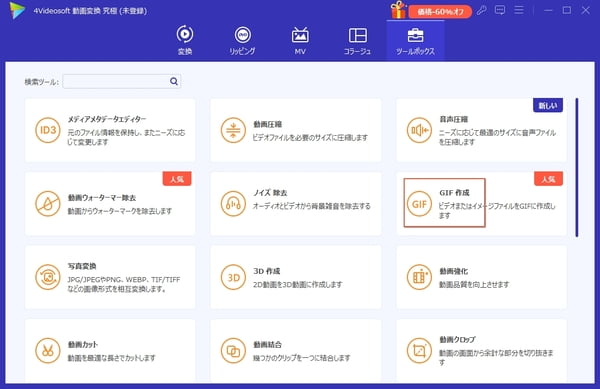Open the hamburger menu in the title bar
The width and height of the screenshot is (600, 389).
[x=518, y=10]
